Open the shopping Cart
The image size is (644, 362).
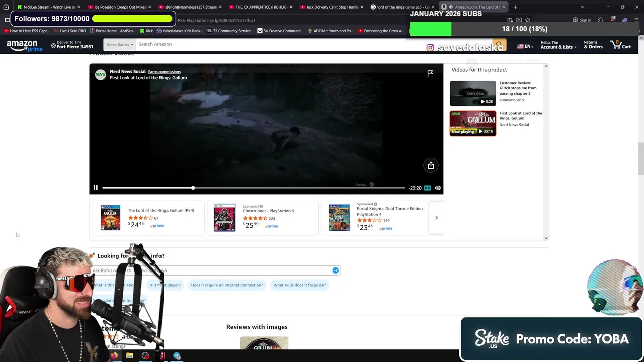621,45
